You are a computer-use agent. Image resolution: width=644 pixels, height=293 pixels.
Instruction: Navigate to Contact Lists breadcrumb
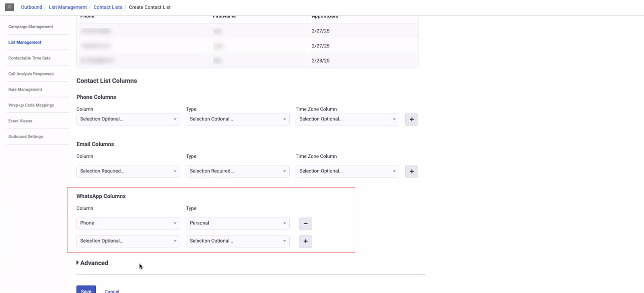pyautogui.click(x=107, y=7)
